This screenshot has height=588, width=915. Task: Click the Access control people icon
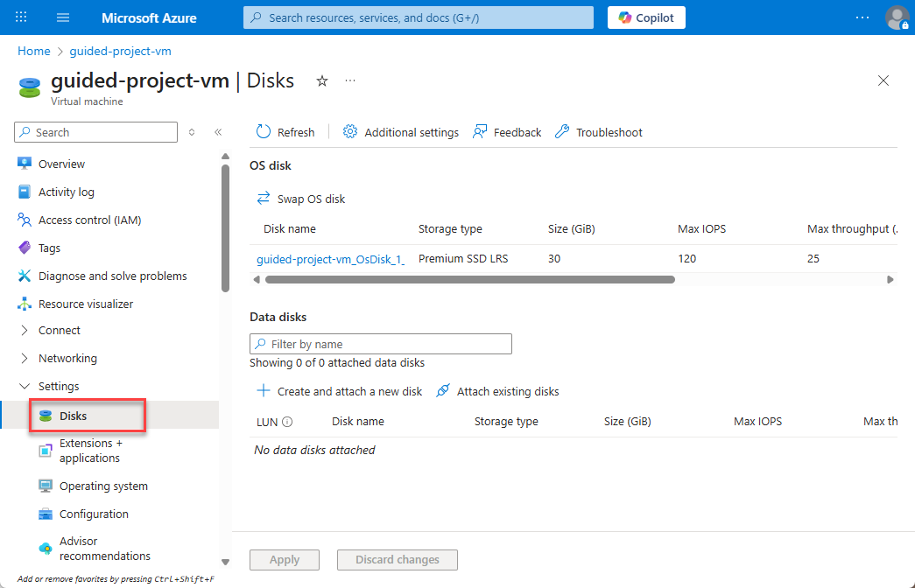point(24,220)
